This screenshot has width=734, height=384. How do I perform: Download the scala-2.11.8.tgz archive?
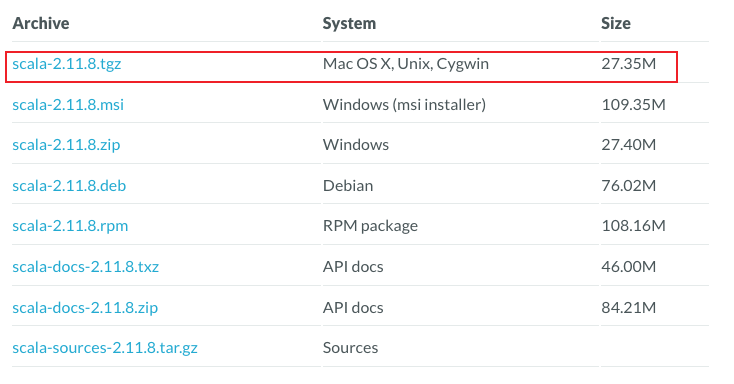pyautogui.click(x=66, y=64)
